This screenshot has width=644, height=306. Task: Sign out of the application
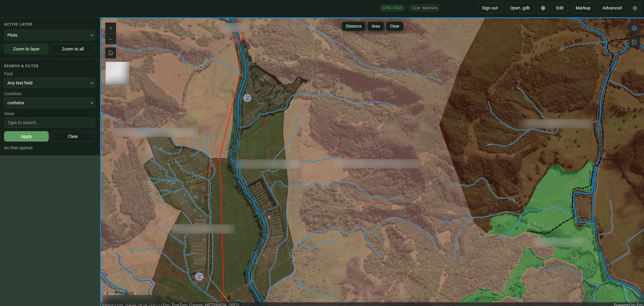pos(490,8)
